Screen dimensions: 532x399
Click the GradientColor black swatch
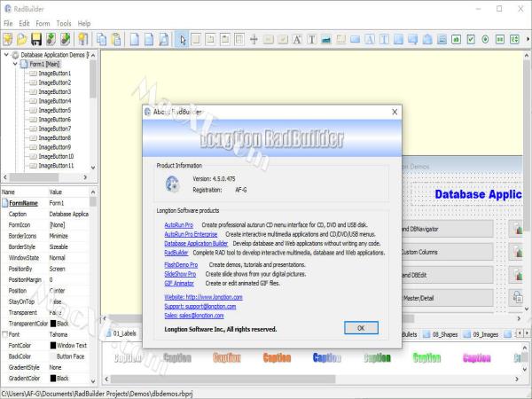coord(53,378)
